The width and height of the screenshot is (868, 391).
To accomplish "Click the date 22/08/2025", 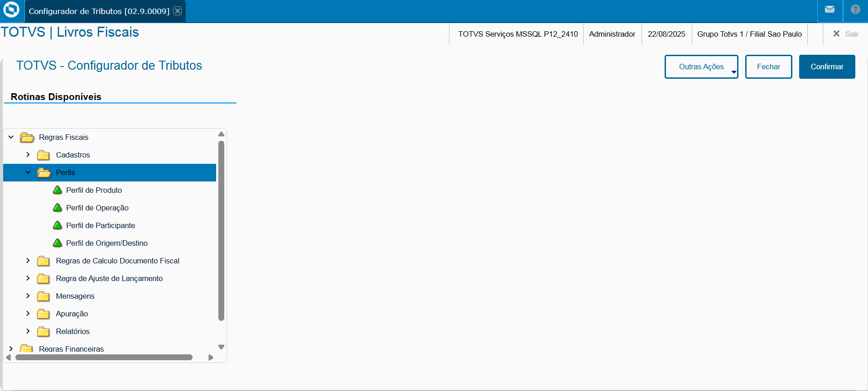I will [666, 34].
